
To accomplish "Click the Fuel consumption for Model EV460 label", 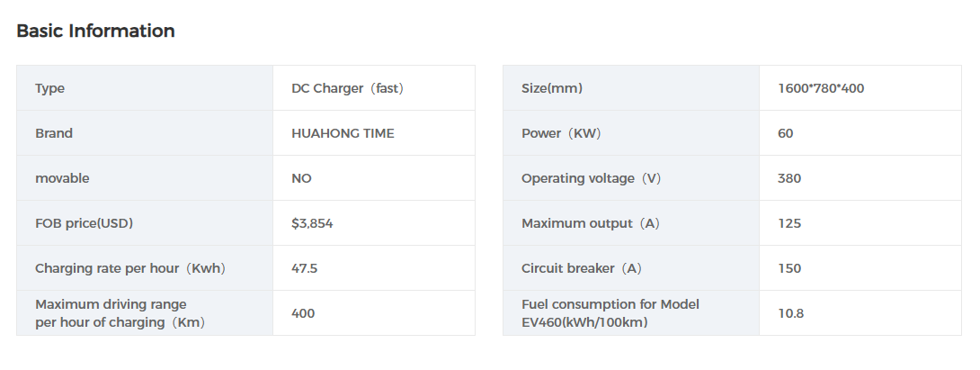I will coord(610,313).
